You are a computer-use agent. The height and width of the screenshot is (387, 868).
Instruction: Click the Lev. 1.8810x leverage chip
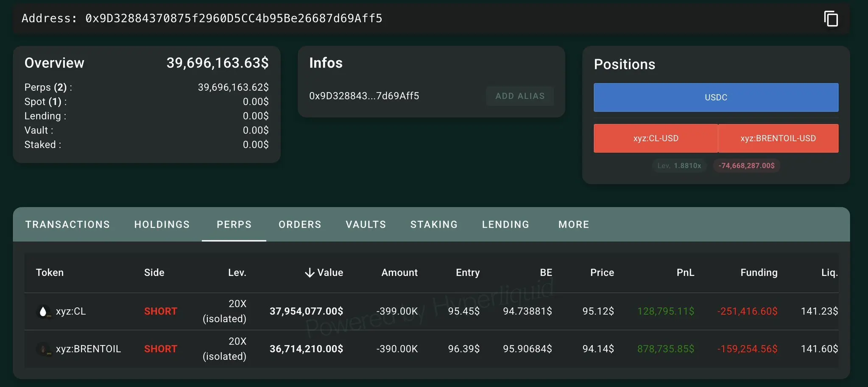point(679,166)
